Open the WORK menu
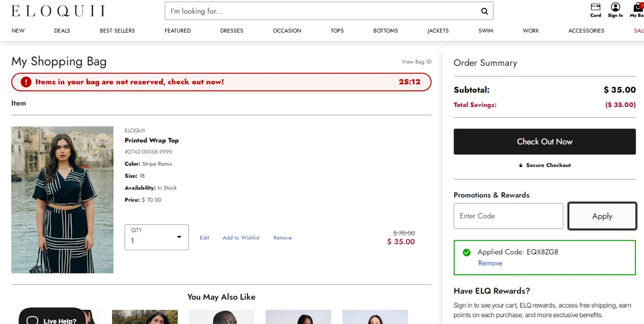Viewport: 644px width, 324px height. (x=531, y=31)
